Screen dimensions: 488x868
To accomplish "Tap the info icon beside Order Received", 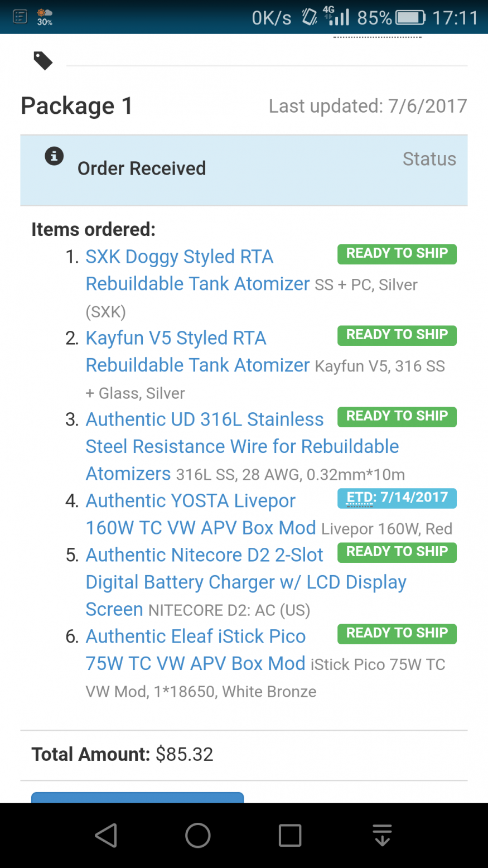I will click(x=54, y=156).
